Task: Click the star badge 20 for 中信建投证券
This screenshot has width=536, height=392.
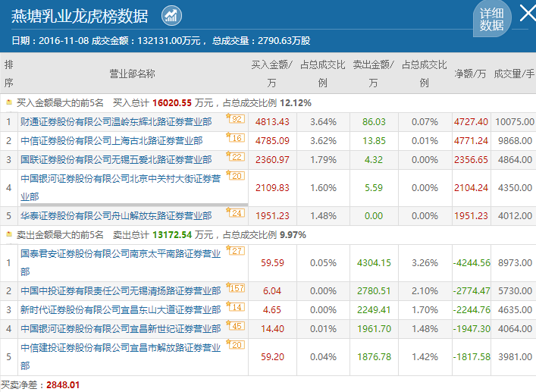Action: 236,344
